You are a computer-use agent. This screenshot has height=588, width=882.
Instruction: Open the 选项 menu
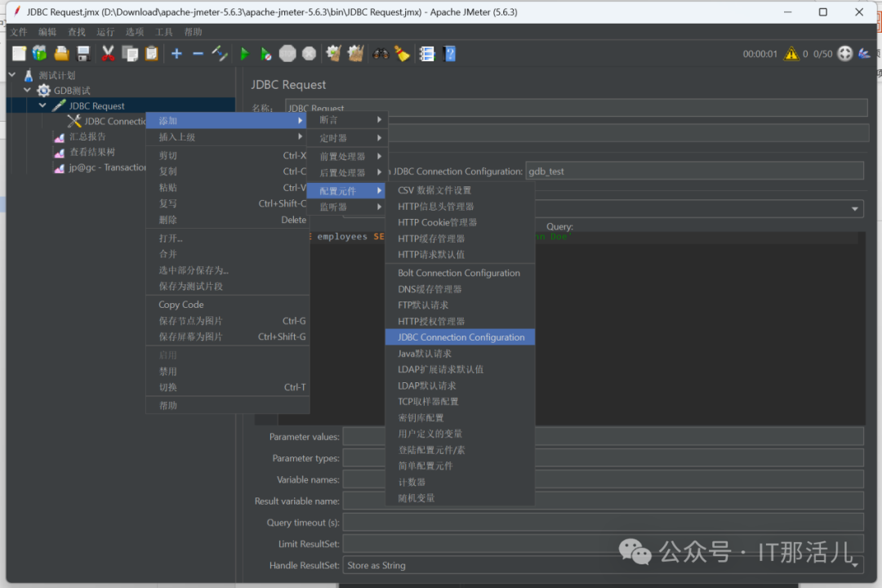coord(135,32)
